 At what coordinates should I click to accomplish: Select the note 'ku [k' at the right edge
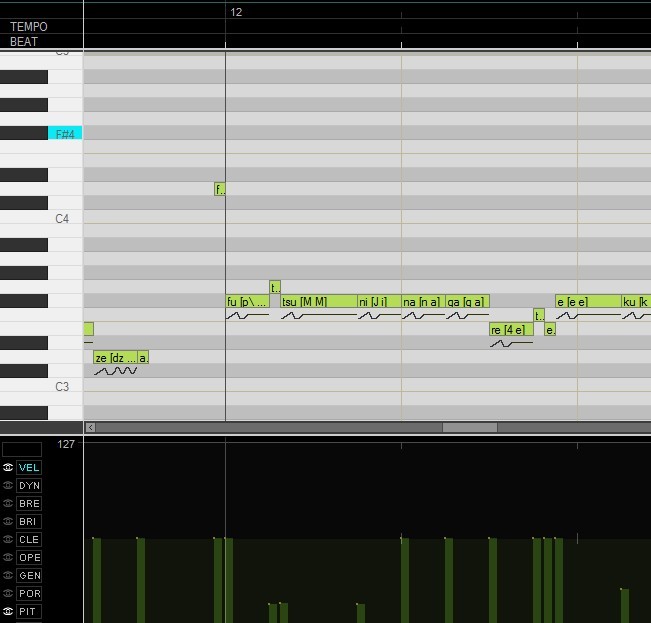(x=636, y=301)
